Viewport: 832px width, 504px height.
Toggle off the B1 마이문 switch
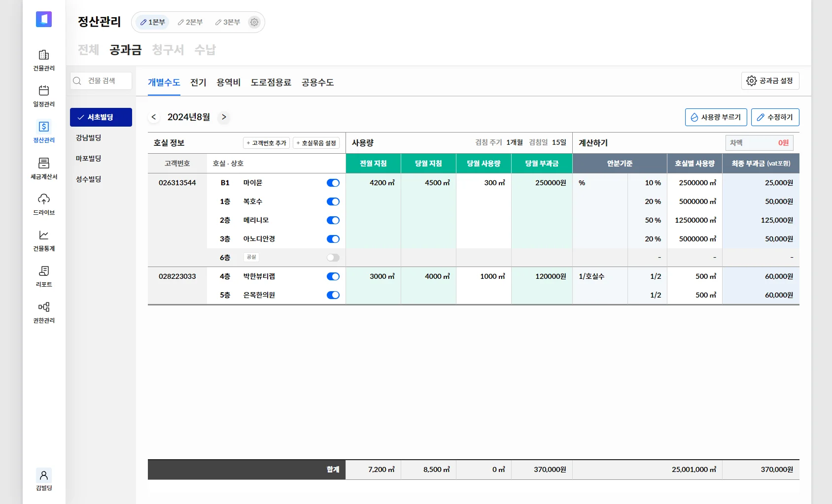pos(333,183)
